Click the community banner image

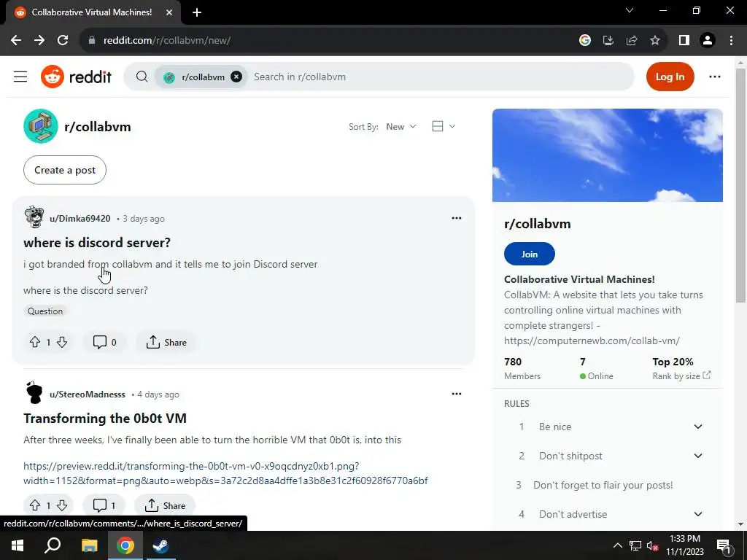(608, 155)
